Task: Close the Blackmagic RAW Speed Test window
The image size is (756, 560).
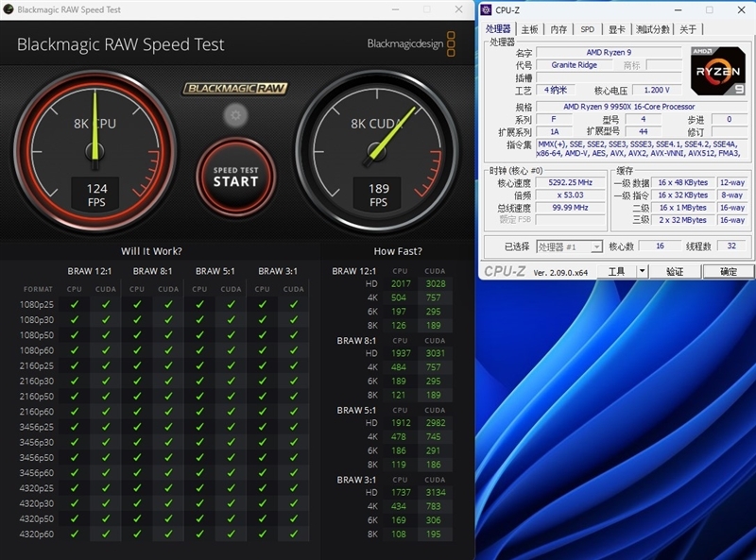Action: [x=458, y=9]
